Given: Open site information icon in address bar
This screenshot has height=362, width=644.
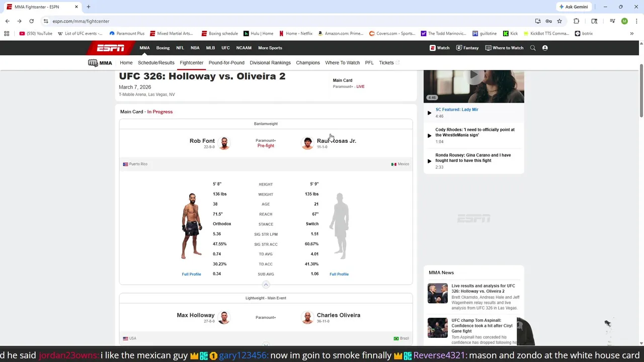Looking at the screenshot, I should pyautogui.click(x=45, y=21).
